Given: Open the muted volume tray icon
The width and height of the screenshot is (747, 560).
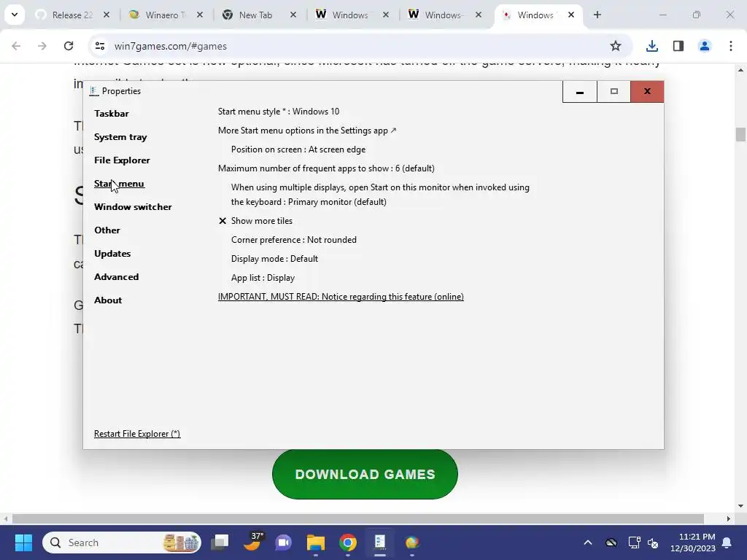Looking at the screenshot, I should tap(653, 542).
